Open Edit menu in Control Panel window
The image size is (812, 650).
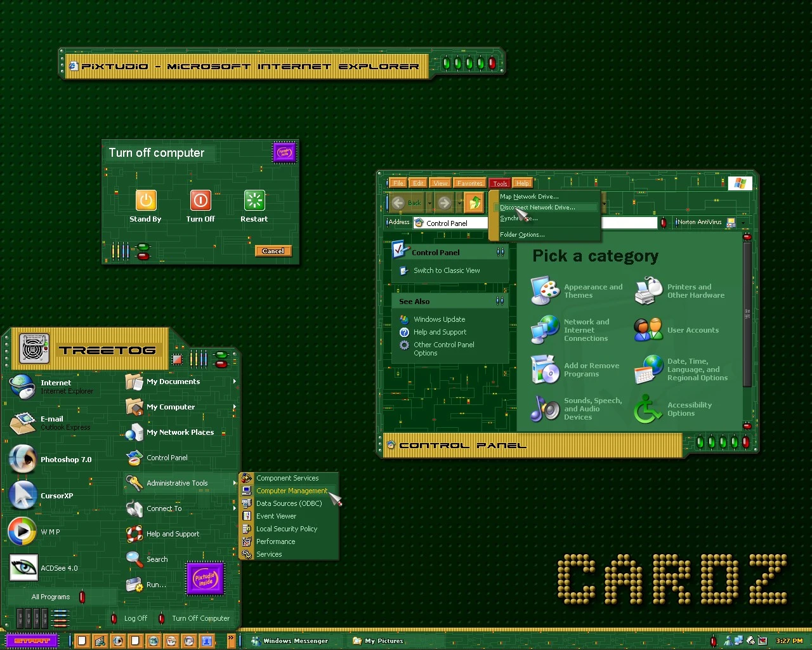pyautogui.click(x=418, y=183)
